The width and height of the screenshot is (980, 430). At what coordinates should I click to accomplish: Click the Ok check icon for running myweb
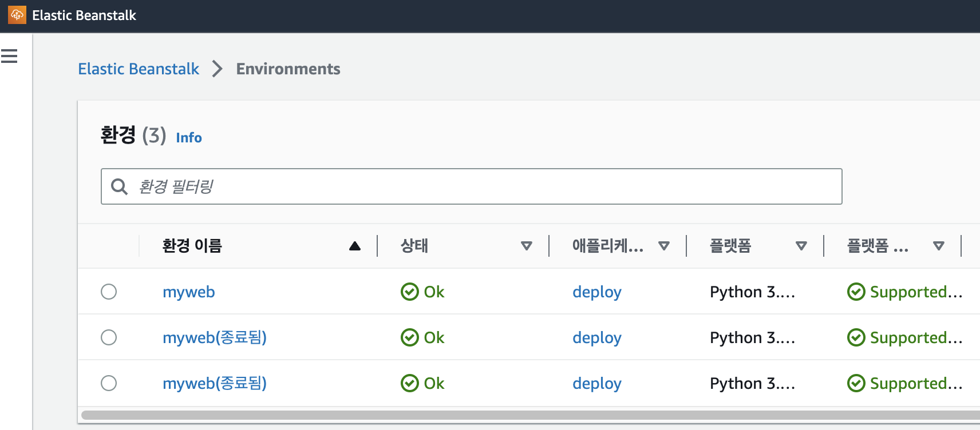pyautogui.click(x=410, y=292)
